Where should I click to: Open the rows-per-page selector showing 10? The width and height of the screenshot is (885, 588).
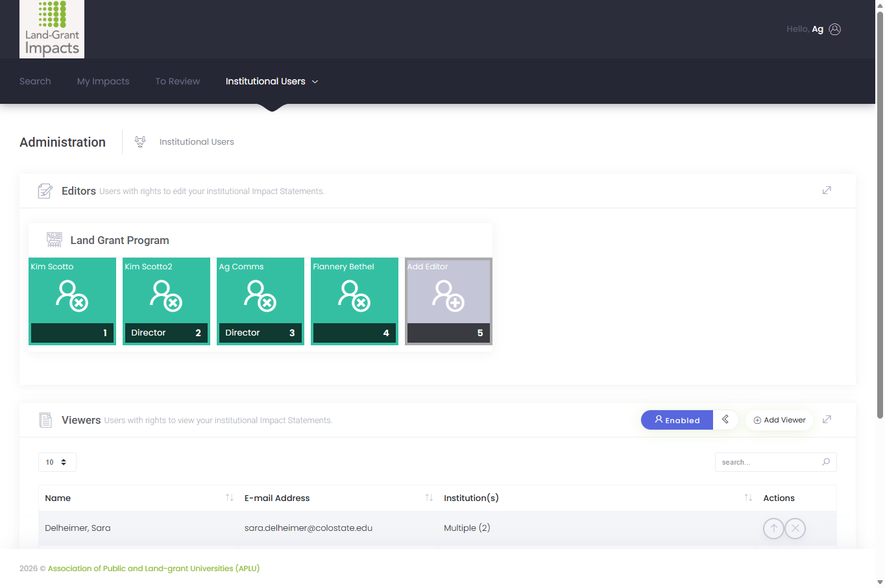point(57,462)
